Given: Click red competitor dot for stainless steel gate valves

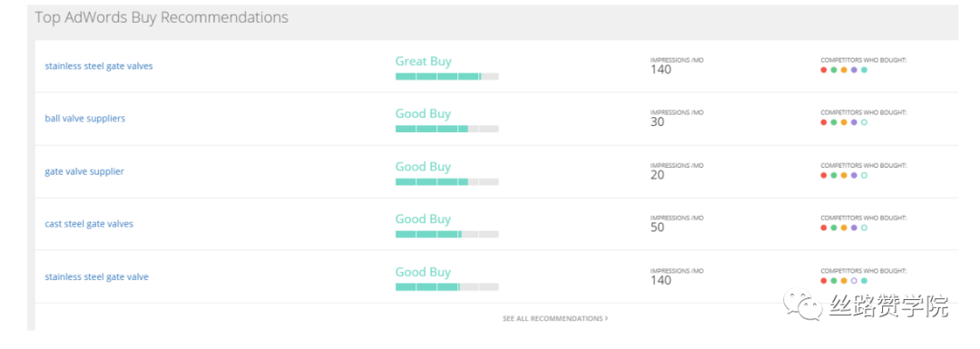Looking at the screenshot, I should (x=824, y=70).
